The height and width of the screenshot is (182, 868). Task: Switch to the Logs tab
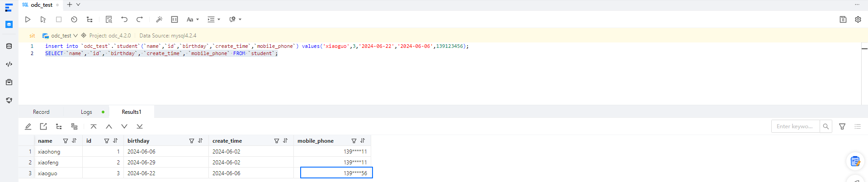(x=86, y=112)
